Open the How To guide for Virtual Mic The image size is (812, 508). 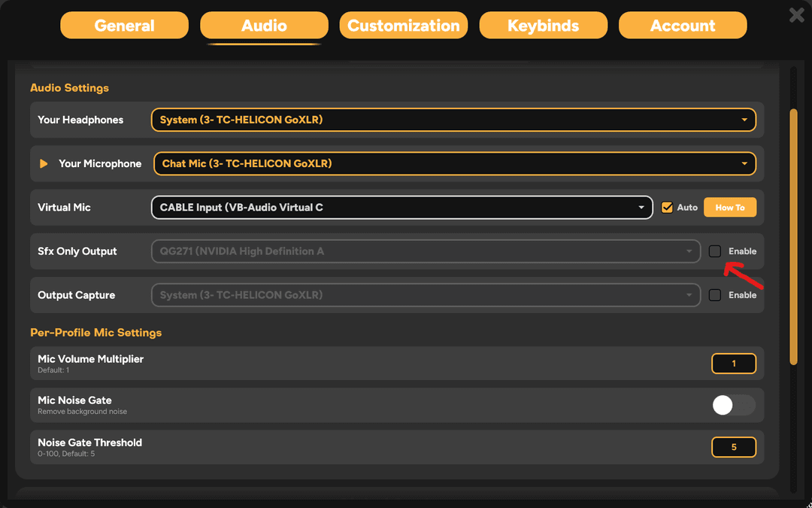coord(729,207)
